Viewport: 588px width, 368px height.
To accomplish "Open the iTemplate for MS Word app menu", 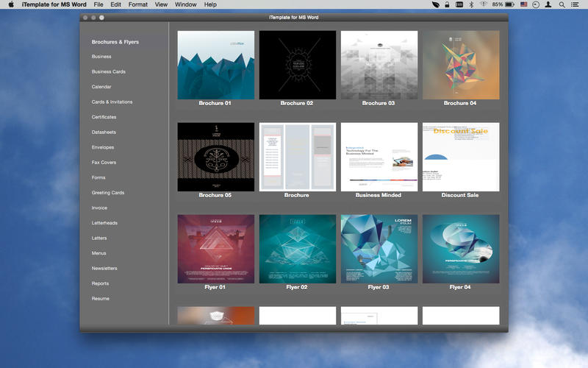I will [54, 4].
